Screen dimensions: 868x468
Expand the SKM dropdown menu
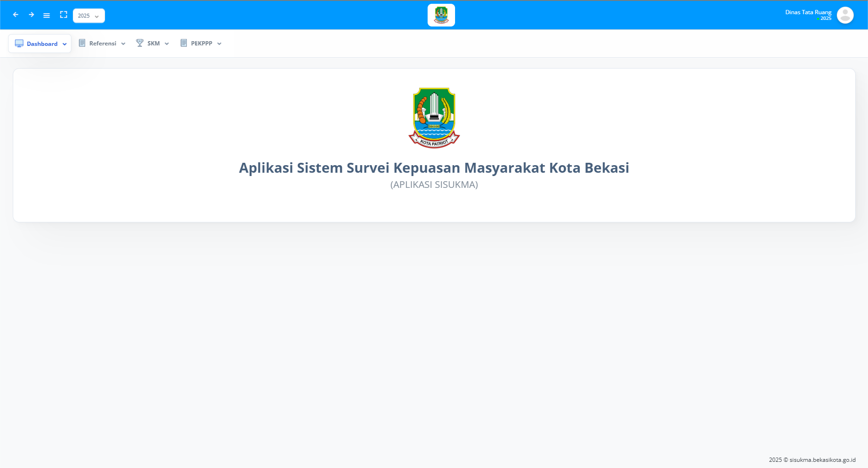coord(167,43)
